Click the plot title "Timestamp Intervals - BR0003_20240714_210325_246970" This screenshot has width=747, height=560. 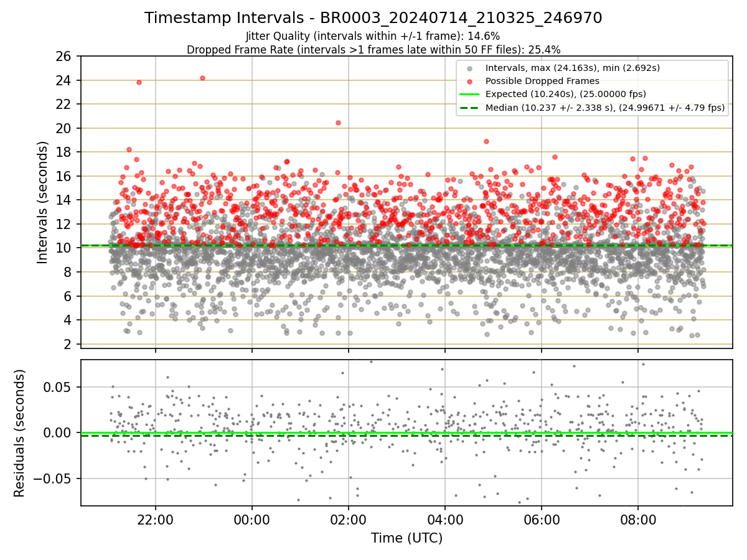[374, 18]
